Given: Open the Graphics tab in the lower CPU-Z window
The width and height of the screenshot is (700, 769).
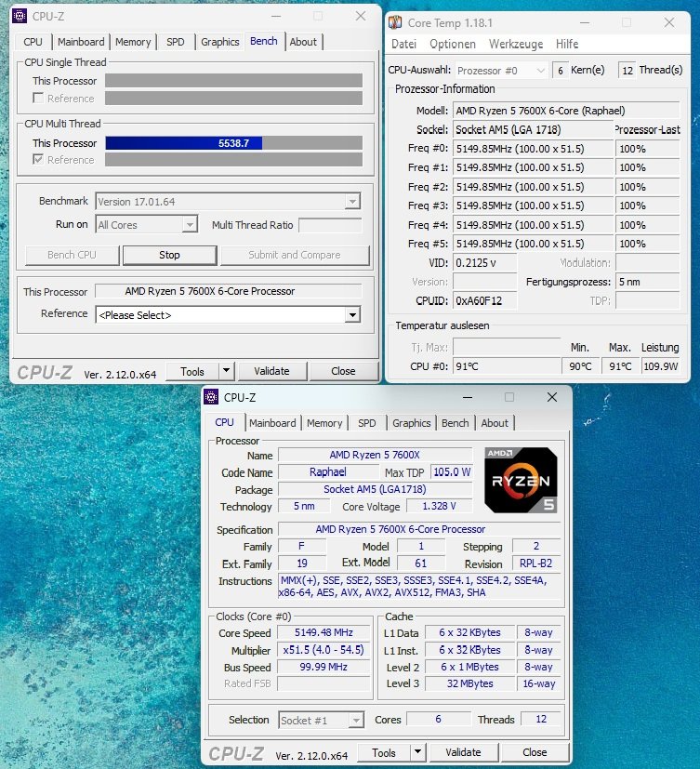Looking at the screenshot, I should click(x=411, y=423).
